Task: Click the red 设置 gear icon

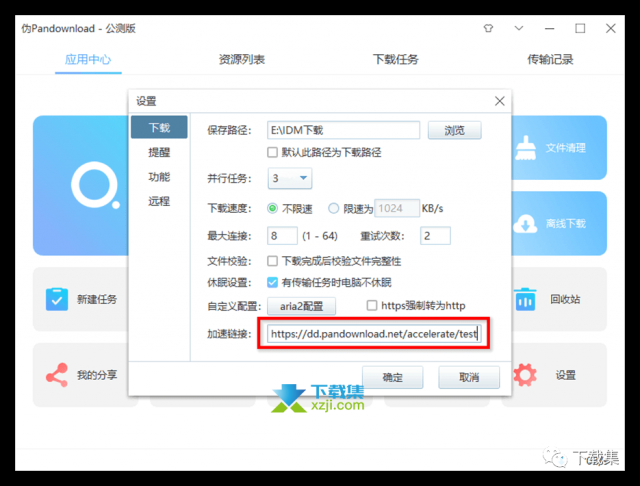Action: (525, 375)
